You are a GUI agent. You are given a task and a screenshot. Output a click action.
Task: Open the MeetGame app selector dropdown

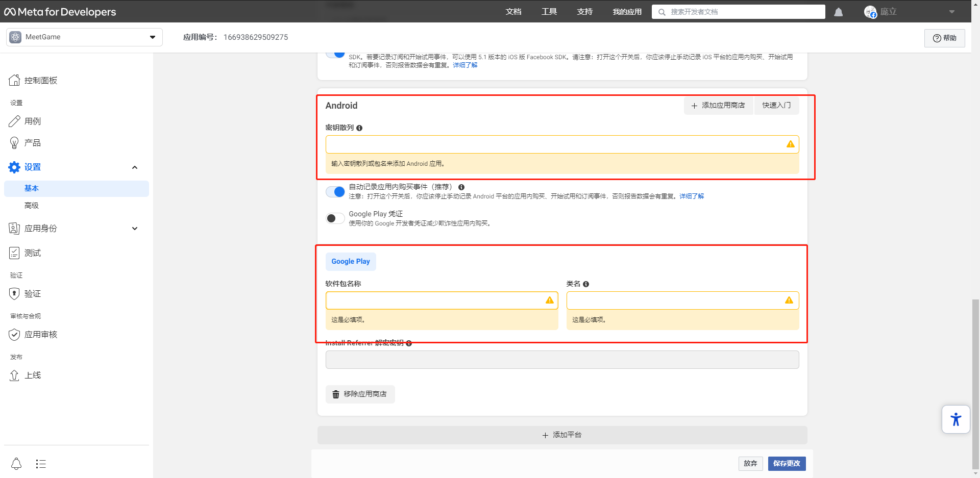(x=84, y=37)
